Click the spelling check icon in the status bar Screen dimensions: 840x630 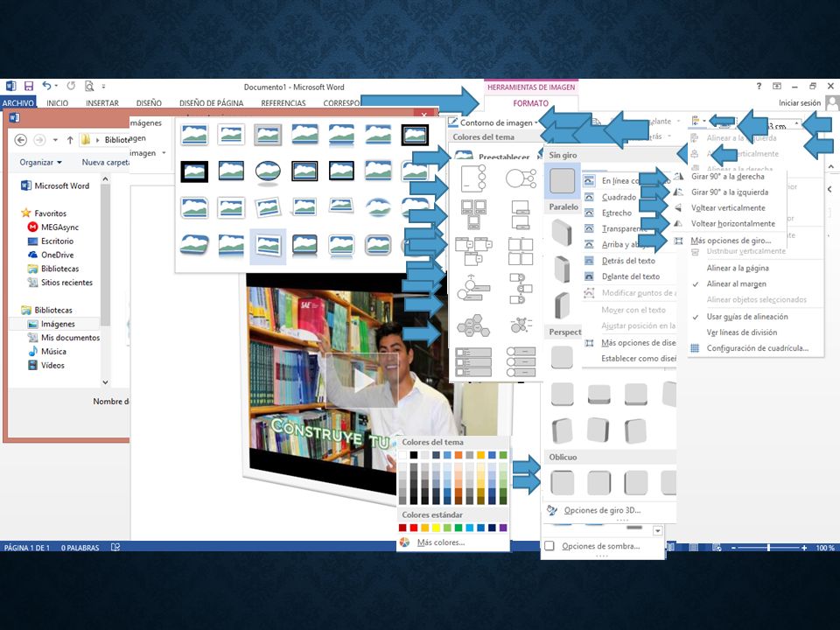[x=115, y=547]
